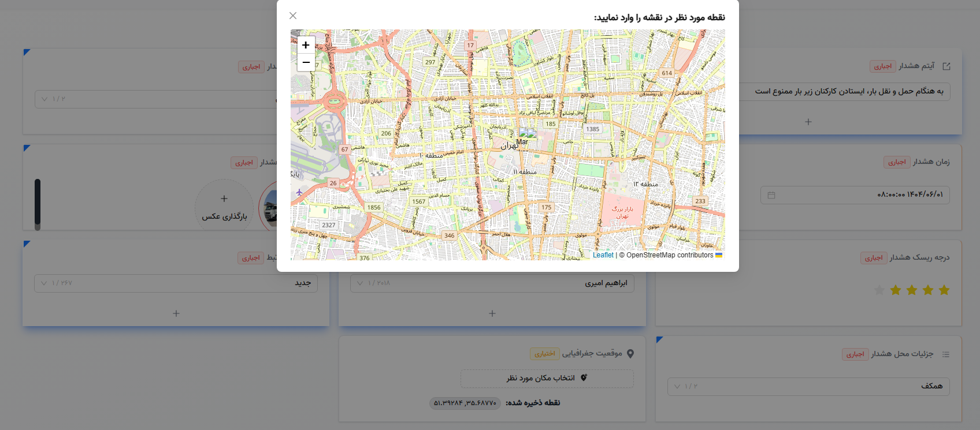Open the top-left ۱ / ۲ dropdown

tap(156, 99)
